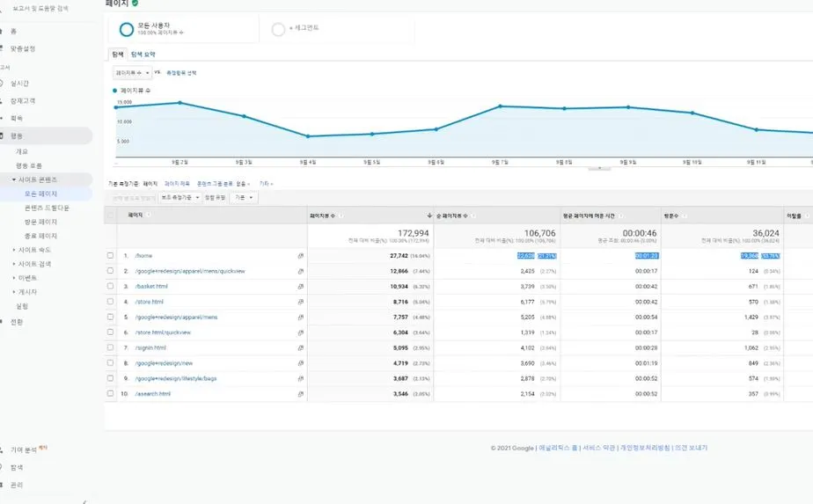The width and height of the screenshot is (813, 504).
Task: Click the 측정항목 선택 link
Action: [x=181, y=73]
